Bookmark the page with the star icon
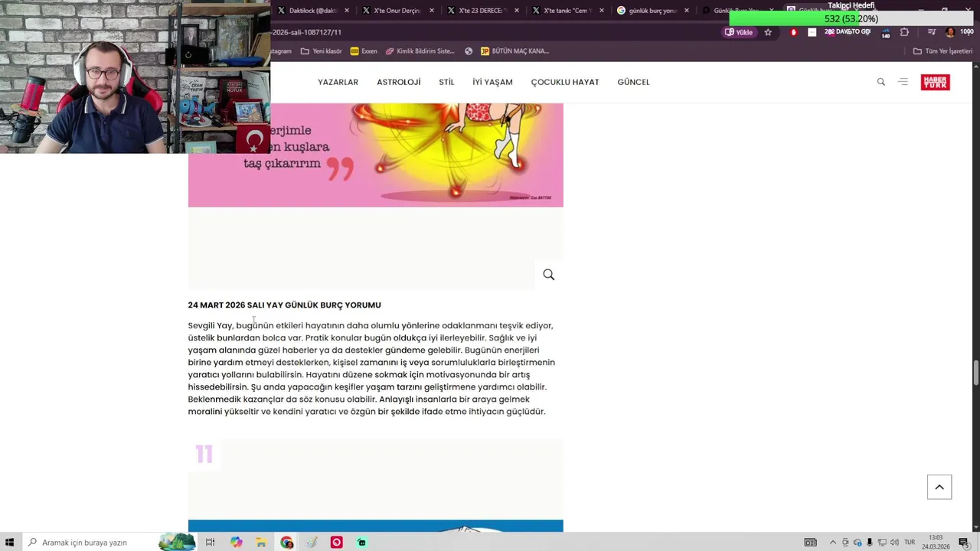The image size is (980, 551). [768, 32]
